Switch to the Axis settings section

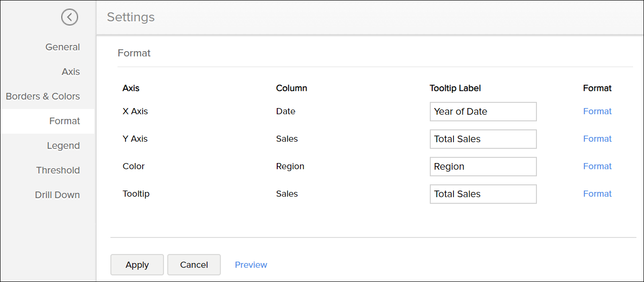click(x=71, y=72)
